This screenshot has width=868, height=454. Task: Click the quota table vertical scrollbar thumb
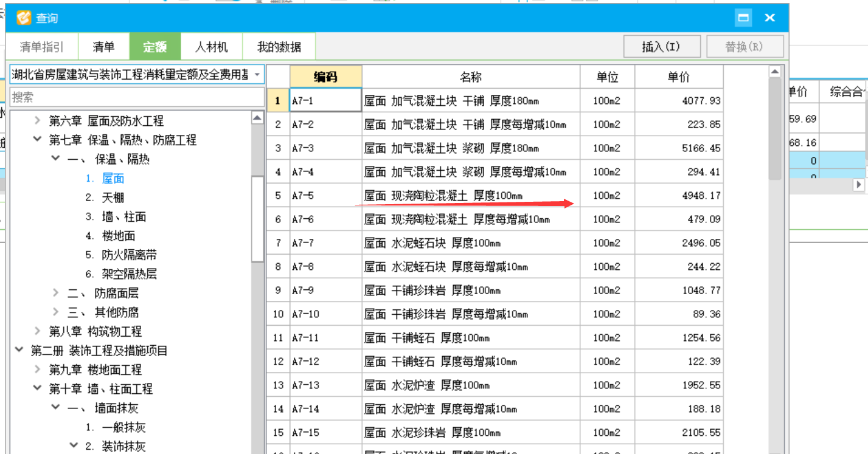click(774, 129)
